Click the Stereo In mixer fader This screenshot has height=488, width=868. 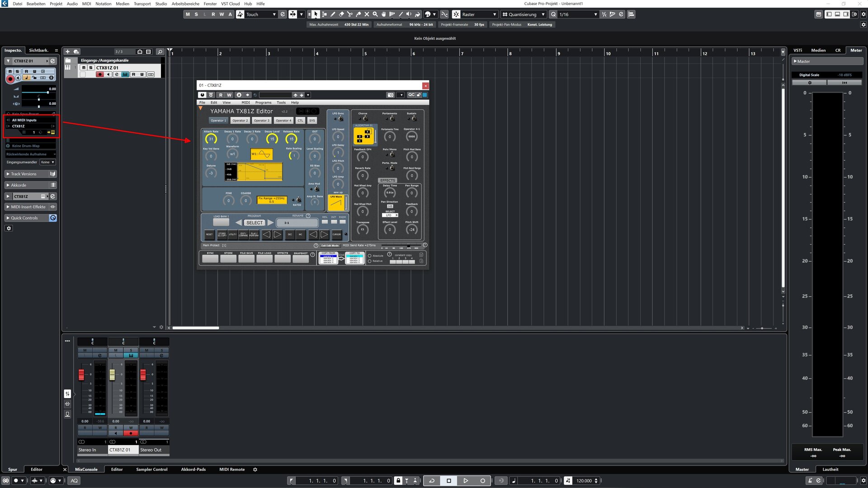pos(81,375)
